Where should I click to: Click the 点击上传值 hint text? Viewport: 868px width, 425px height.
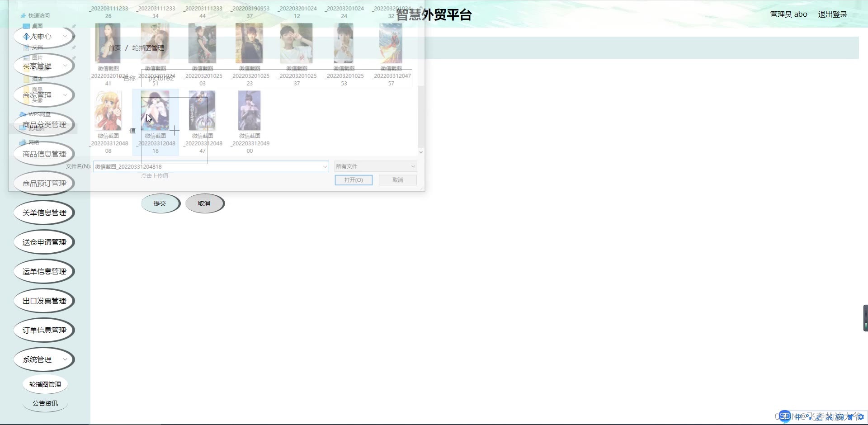(x=155, y=176)
